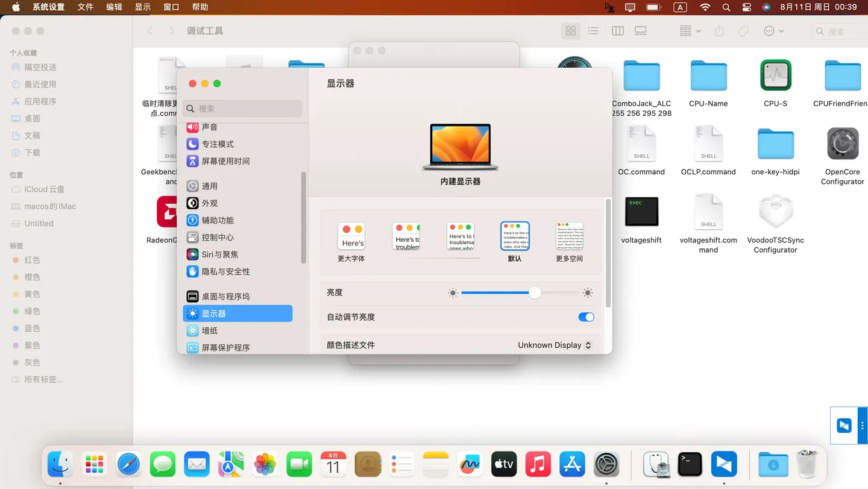Open the 显示 menu in menu bar
The image size is (868, 489).
pos(143,7)
